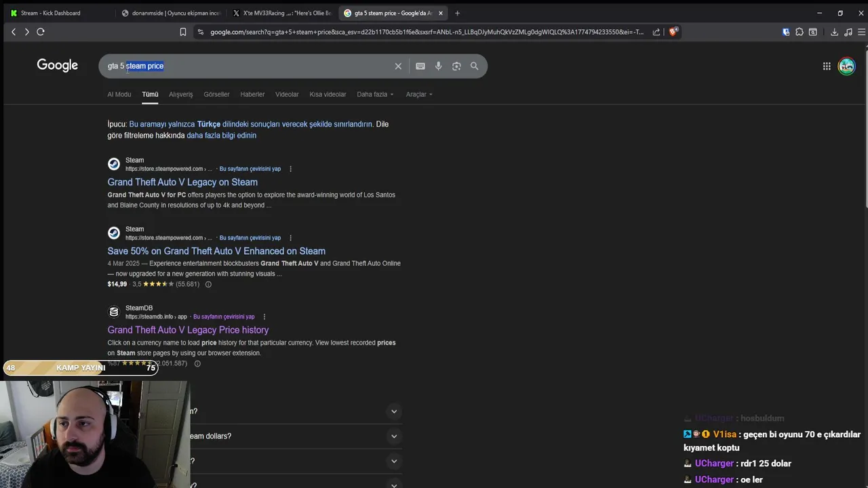The height and width of the screenshot is (488, 868).
Task: Click into the Google search input field
Action: point(248,66)
